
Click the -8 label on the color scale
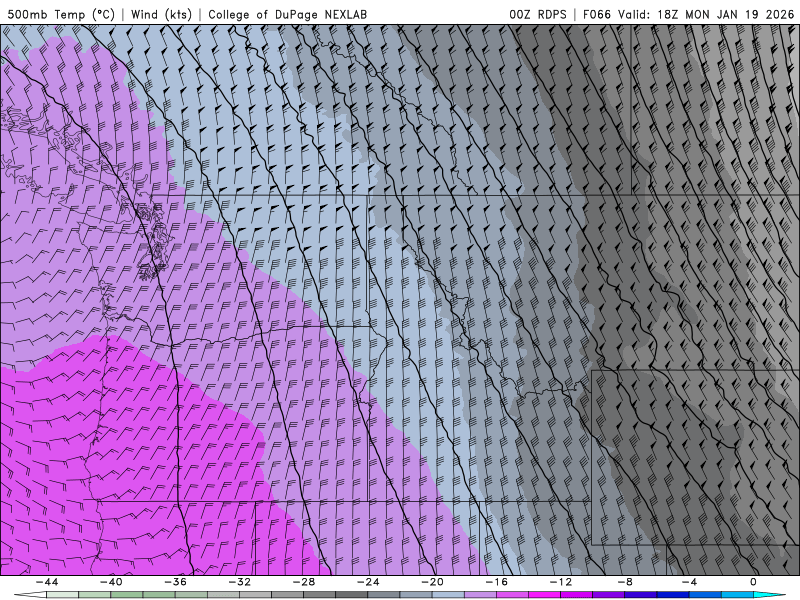click(x=625, y=582)
